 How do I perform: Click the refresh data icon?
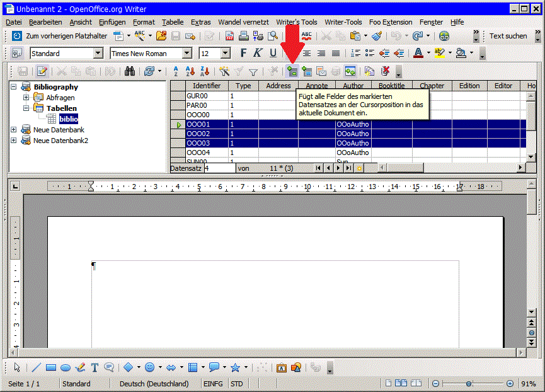149,71
